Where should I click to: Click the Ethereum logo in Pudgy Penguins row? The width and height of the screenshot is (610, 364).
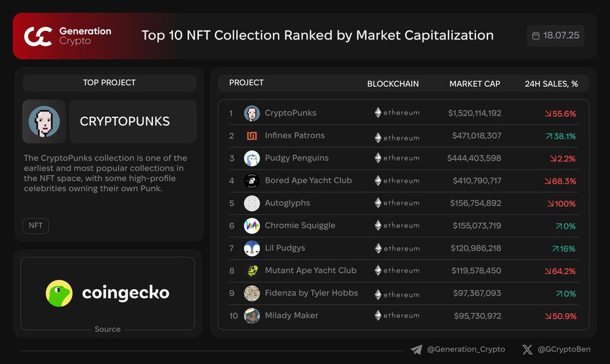(x=378, y=158)
